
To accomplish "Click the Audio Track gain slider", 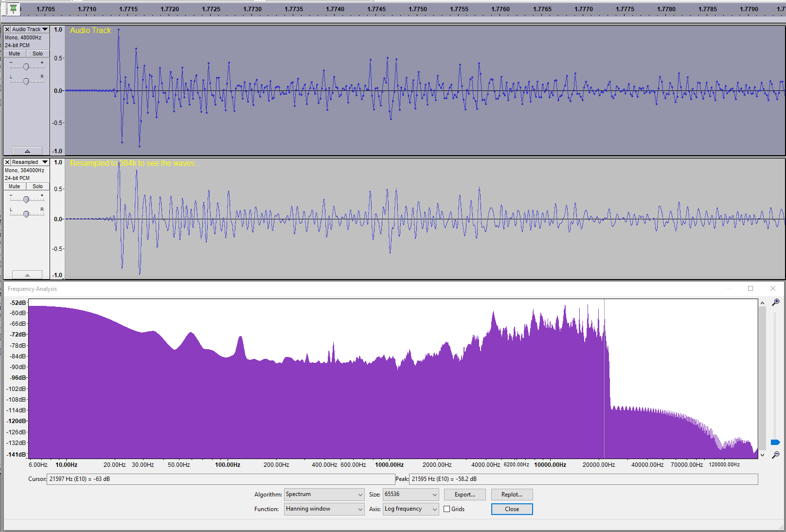I will click(x=26, y=66).
